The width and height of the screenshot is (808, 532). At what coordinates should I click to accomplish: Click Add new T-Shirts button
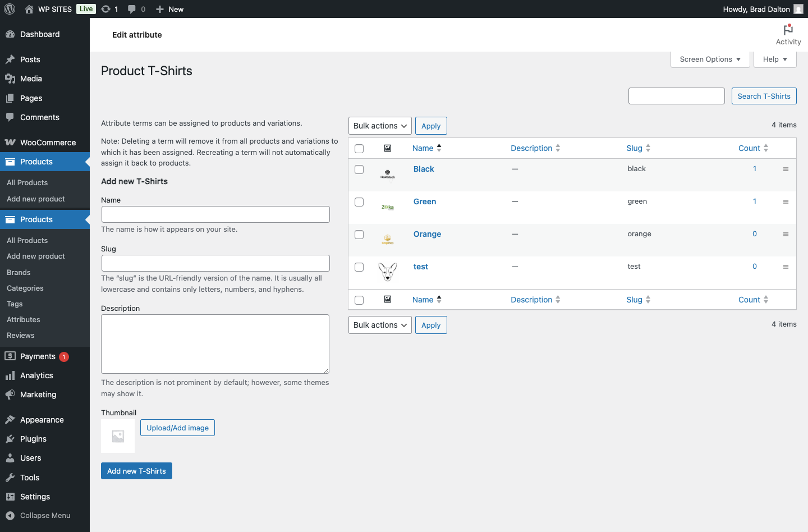[x=136, y=471]
